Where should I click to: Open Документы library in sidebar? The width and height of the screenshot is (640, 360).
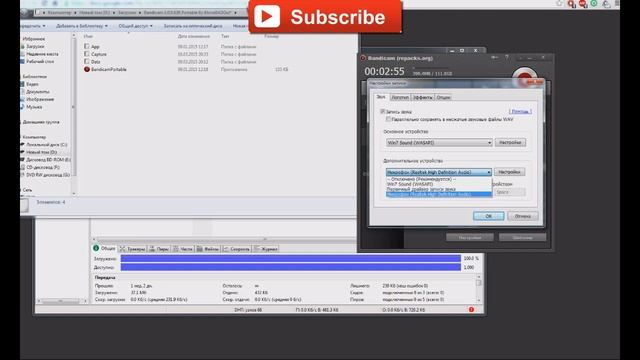pyautogui.click(x=38, y=92)
